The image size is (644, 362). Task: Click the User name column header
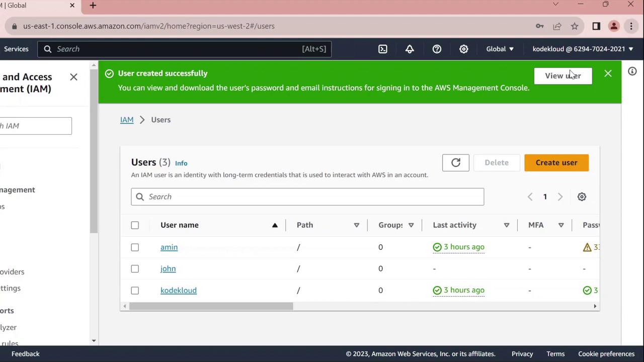180,225
